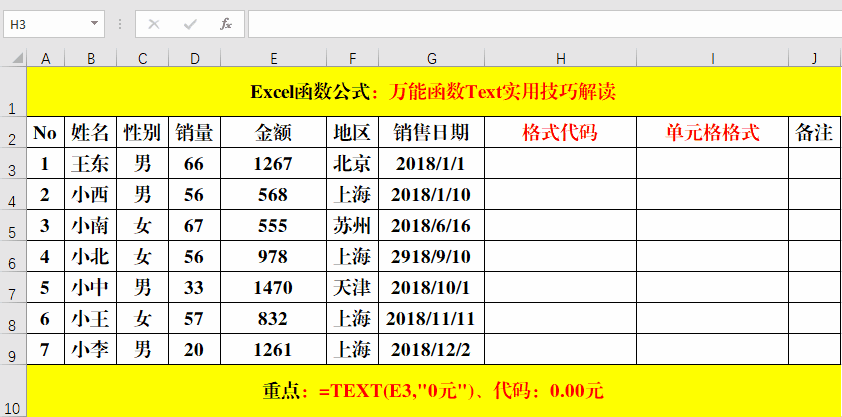Click the region cell 北京
Viewport: 842px width, 417px height.
click(352, 163)
